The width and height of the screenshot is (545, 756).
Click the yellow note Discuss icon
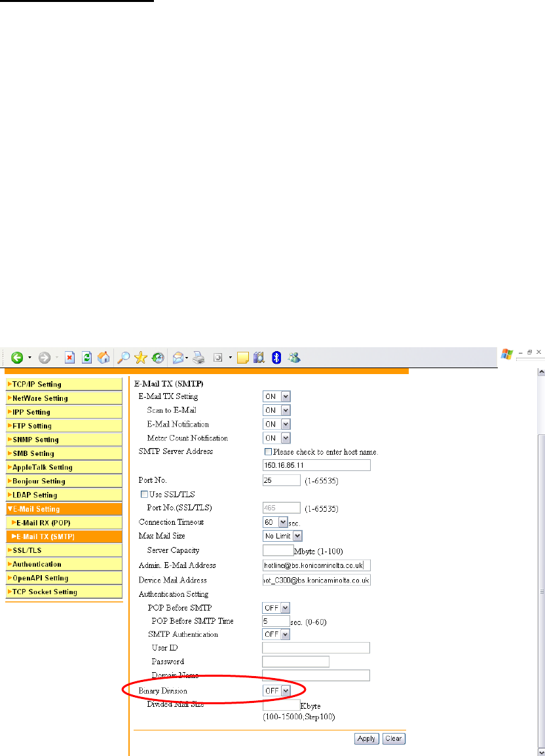(x=243, y=357)
